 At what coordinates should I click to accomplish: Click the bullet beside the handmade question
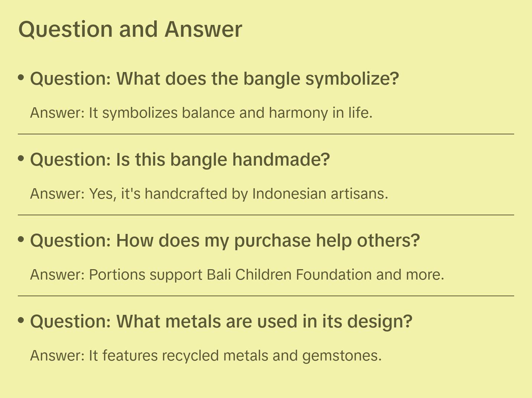tap(21, 159)
